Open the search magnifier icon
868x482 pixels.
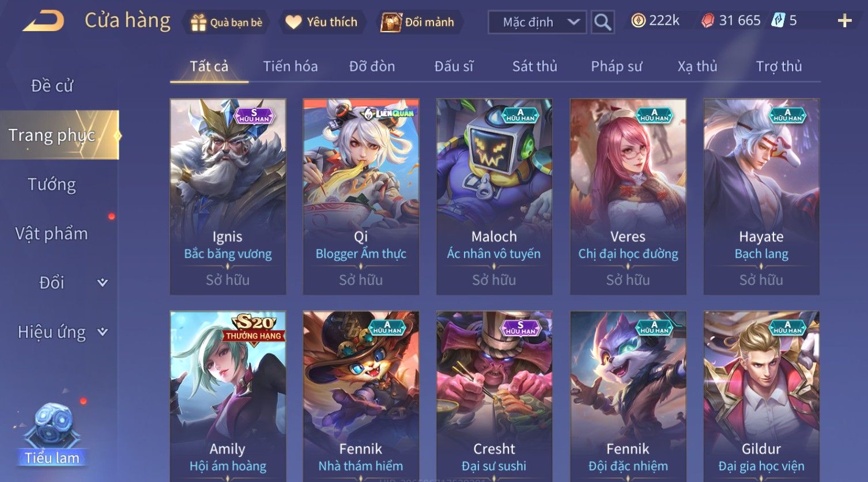602,22
